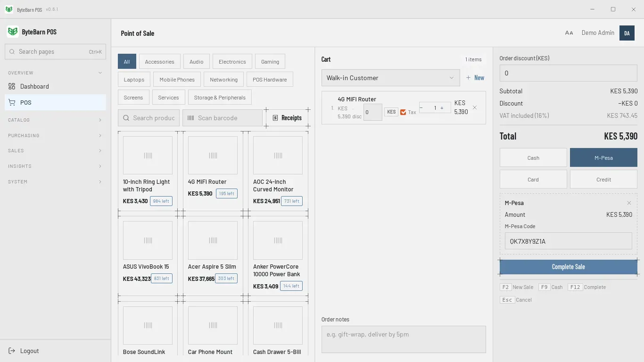The image size is (644, 362).
Task: Click the Logout icon
Action: pos(12,351)
